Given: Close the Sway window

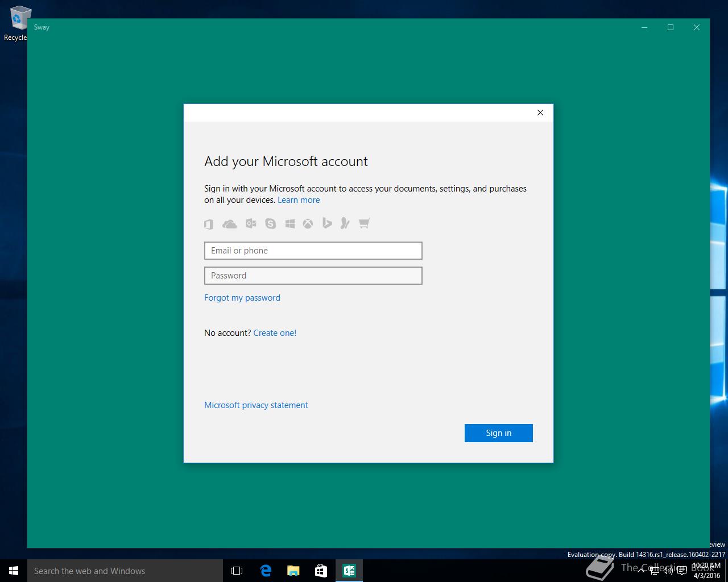Looking at the screenshot, I should 697,27.
